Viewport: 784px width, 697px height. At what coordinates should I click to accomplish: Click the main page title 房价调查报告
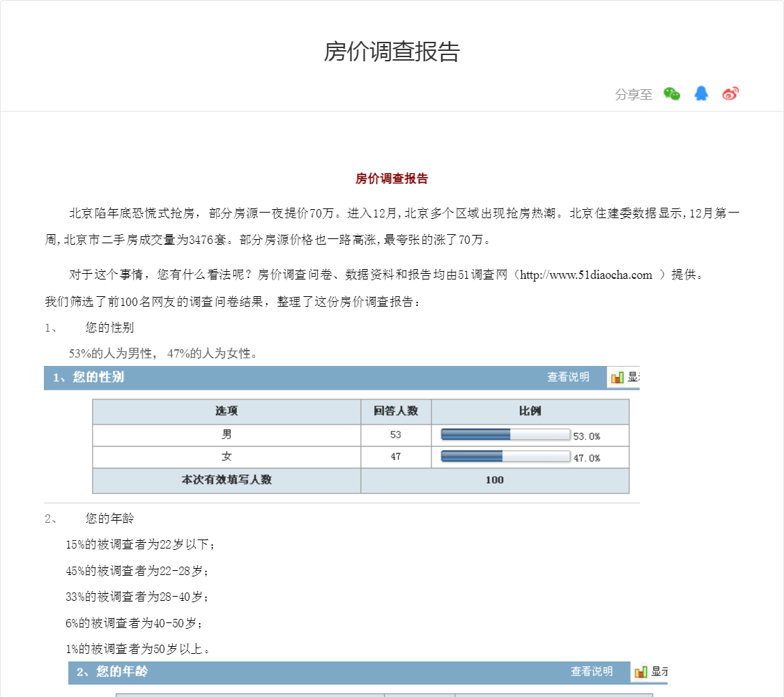tap(392, 52)
